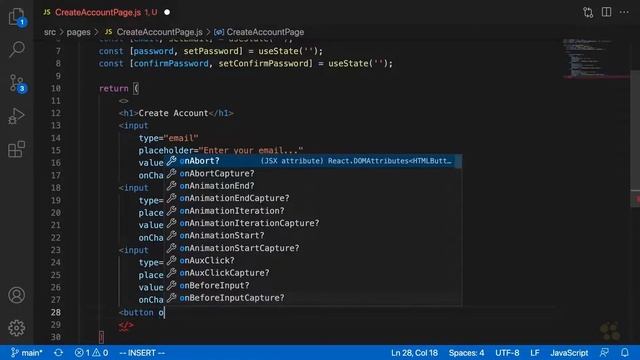
Task: Open the Search view icon
Action: point(17,49)
